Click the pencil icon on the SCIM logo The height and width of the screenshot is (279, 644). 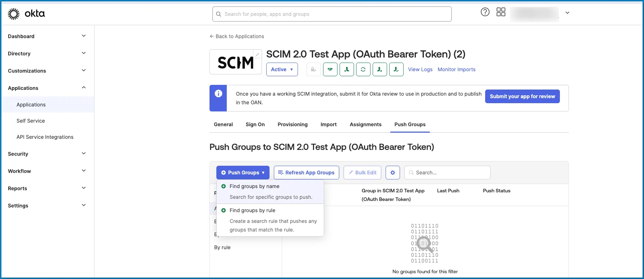point(257,54)
